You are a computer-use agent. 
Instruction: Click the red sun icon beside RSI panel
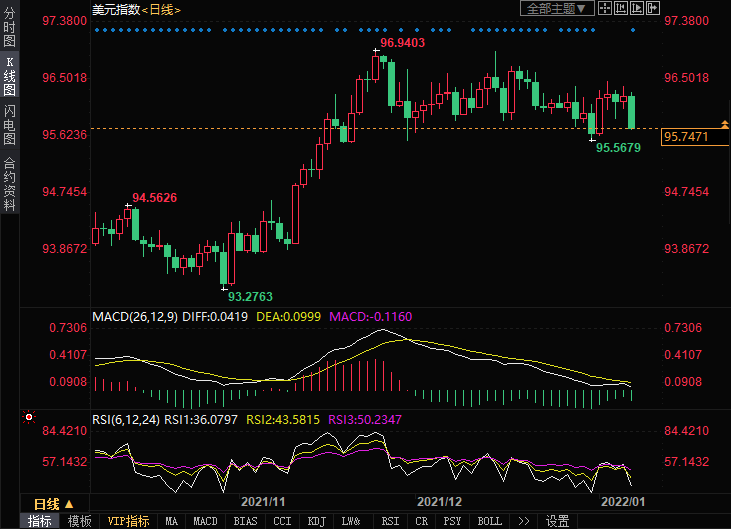29,417
